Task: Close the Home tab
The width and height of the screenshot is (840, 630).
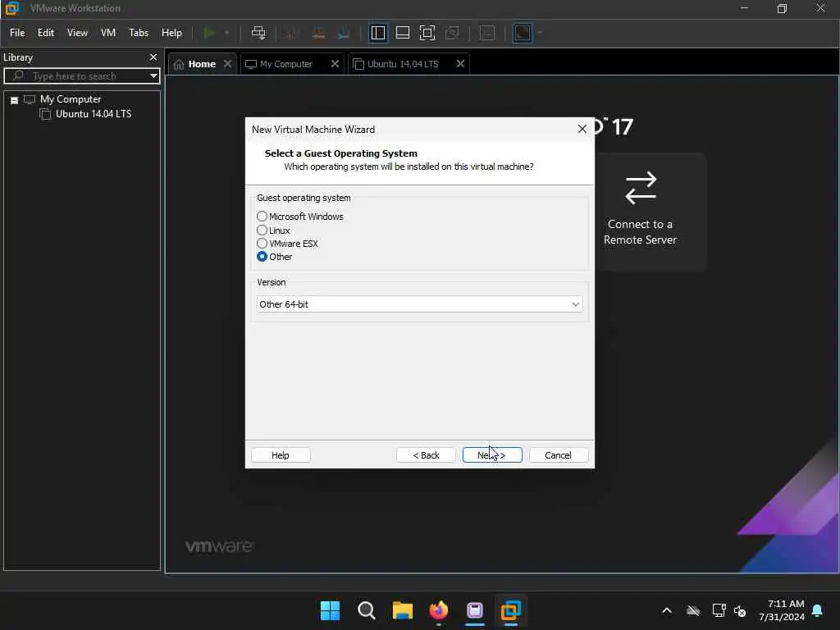Action: point(228,64)
